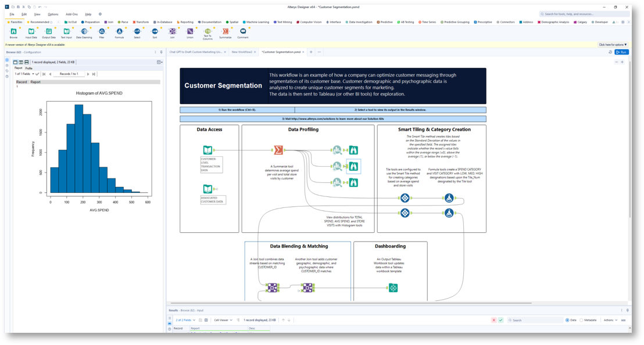Screen dimensions: 644x345
Task: Click the Run button
Action: [621, 52]
